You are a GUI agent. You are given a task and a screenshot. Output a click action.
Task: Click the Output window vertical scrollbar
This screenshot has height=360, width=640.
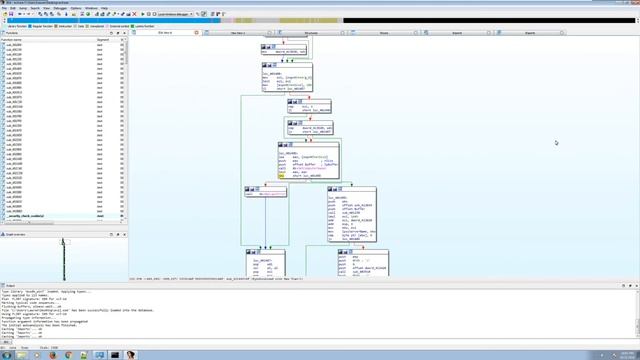pos(638,314)
